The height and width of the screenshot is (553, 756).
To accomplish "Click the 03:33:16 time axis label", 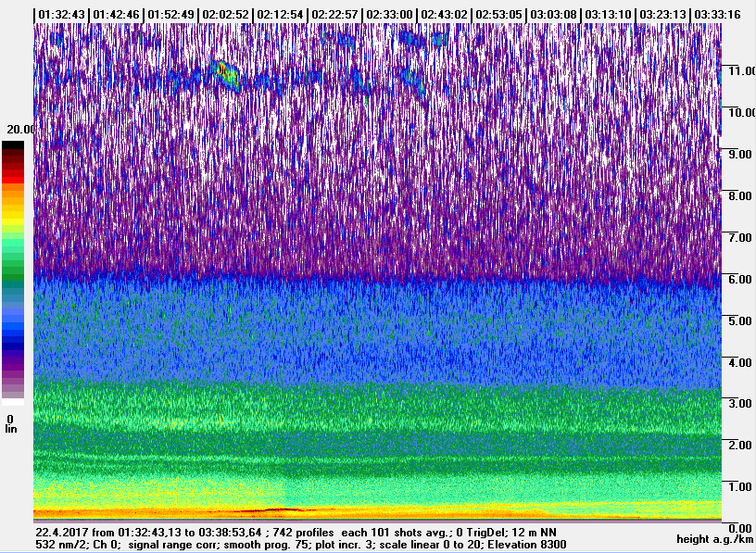I will (x=717, y=15).
